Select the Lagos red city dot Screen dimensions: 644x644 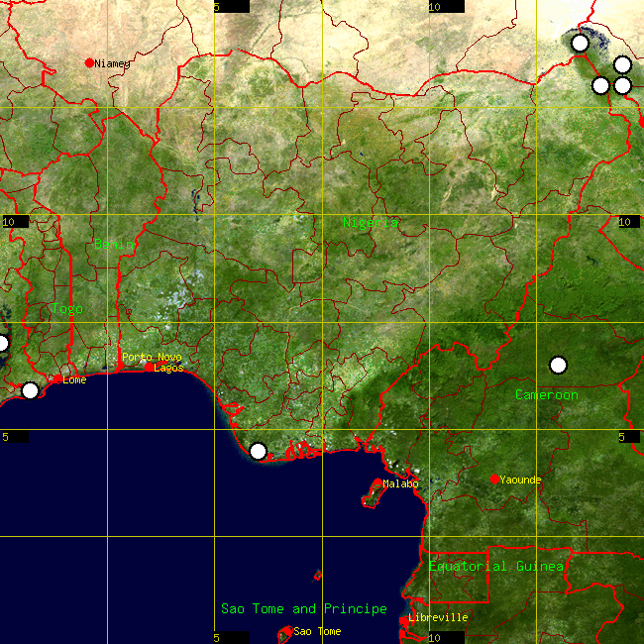pos(149,367)
